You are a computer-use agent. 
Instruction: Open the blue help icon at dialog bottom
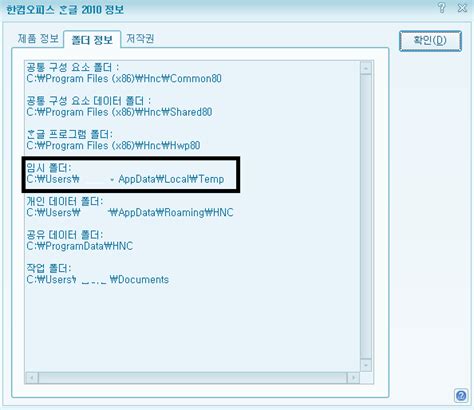click(461, 396)
